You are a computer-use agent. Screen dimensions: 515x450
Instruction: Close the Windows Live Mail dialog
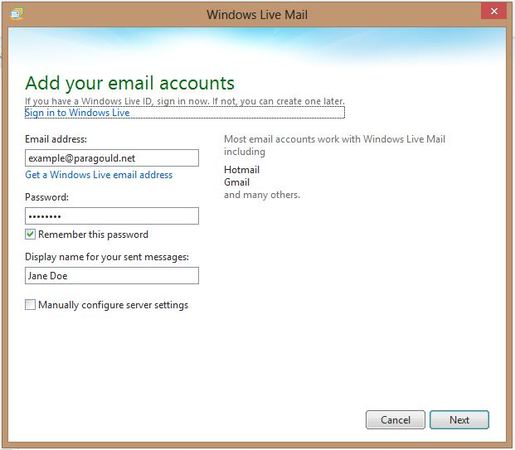click(x=494, y=11)
